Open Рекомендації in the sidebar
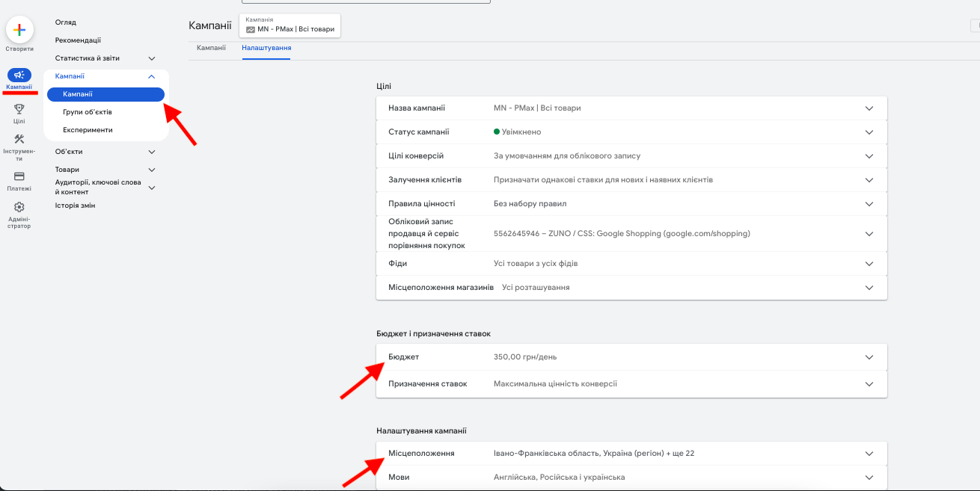The width and height of the screenshot is (980, 491). point(78,40)
